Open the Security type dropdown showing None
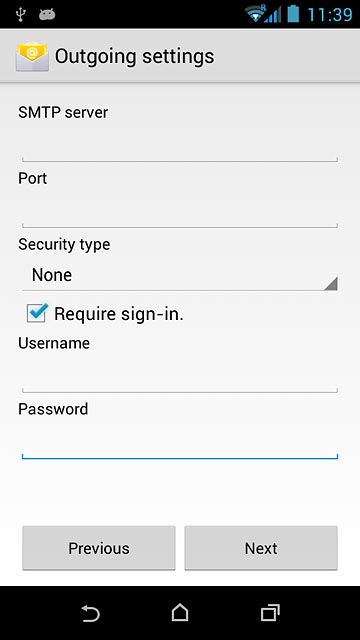Viewport: 360px width, 640px height. coord(180,276)
